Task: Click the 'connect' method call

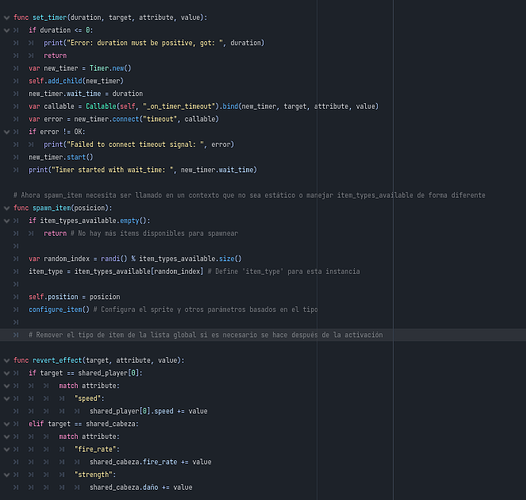Action: click(125, 119)
